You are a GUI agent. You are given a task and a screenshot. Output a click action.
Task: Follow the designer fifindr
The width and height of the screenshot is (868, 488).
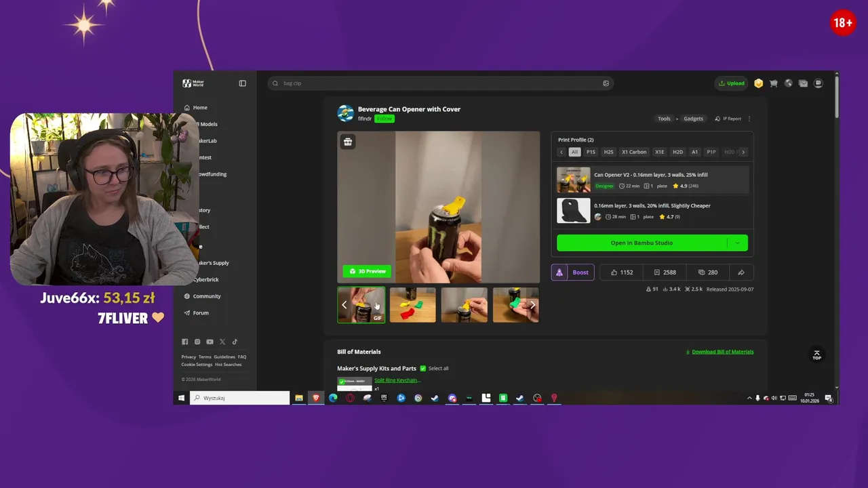[384, 119]
